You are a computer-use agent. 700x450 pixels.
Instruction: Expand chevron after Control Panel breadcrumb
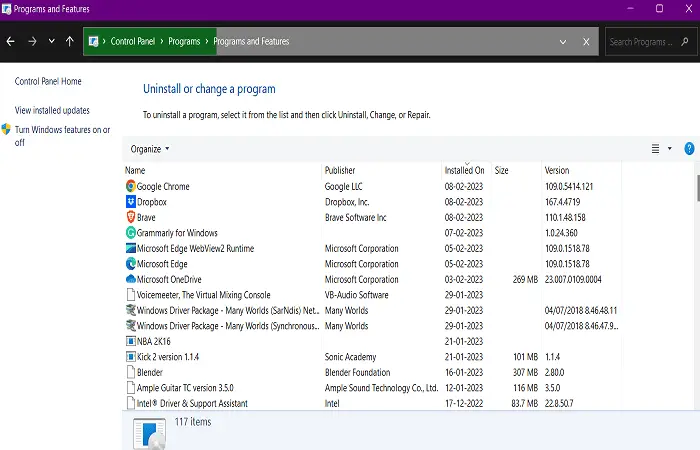coord(162,42)
